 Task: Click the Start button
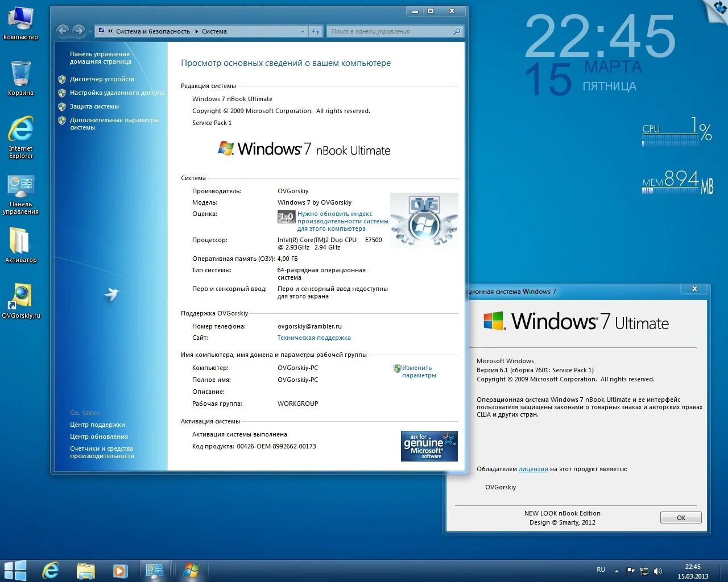15,569
